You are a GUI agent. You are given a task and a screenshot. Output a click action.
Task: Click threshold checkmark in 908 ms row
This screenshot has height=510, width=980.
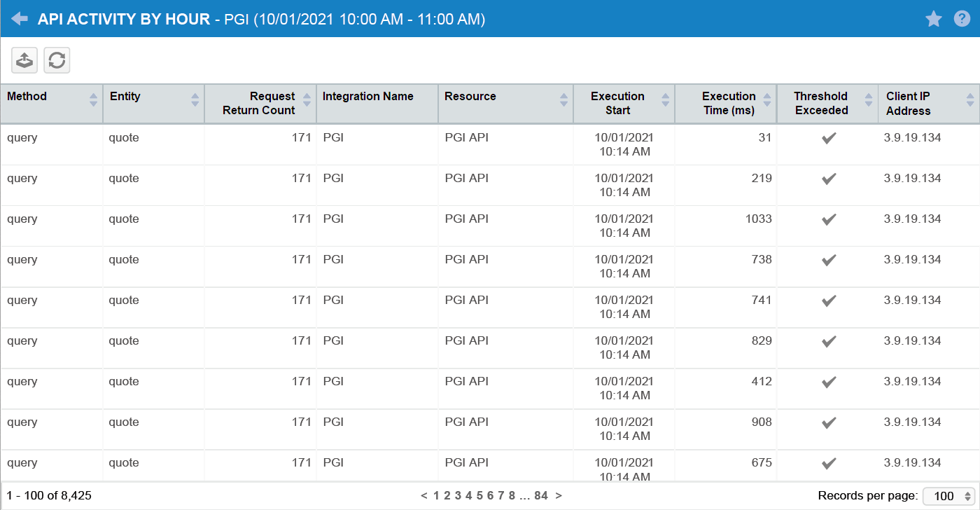tap(829, 423)
